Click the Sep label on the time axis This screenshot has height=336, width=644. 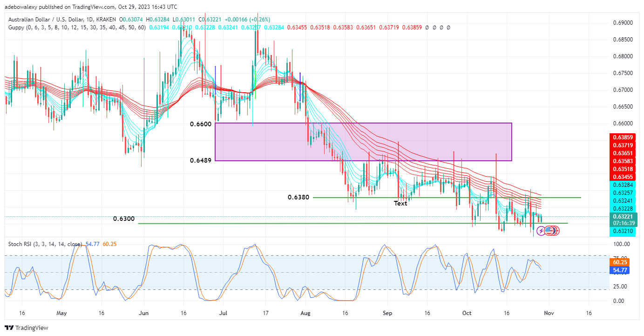click(387, 314)
